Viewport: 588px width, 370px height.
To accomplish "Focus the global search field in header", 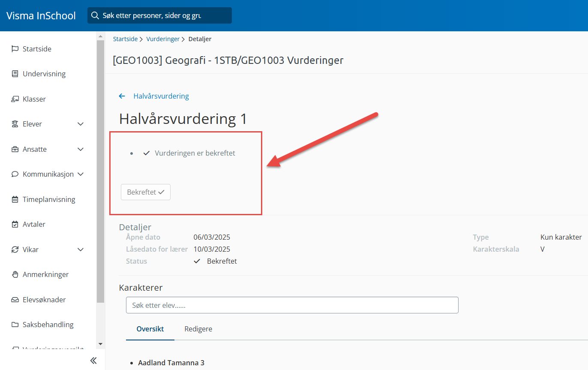I will (159, 15).
